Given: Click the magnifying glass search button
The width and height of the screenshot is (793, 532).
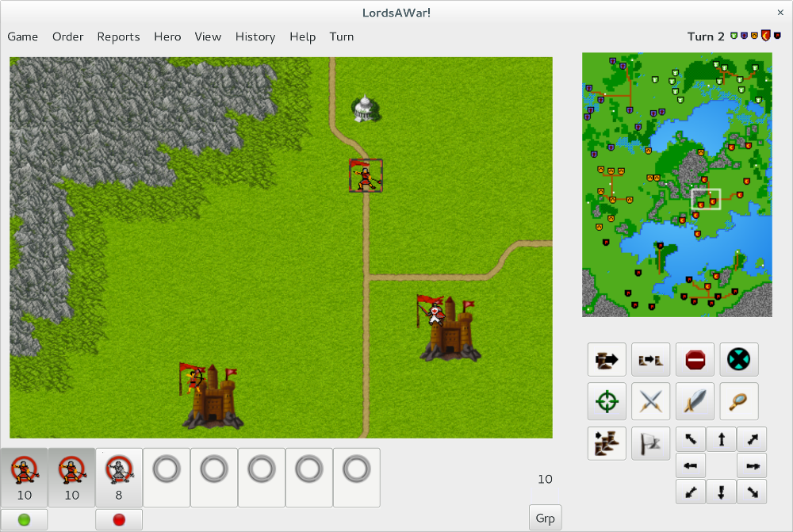Looking at the screenshot, I should [738, 401].
